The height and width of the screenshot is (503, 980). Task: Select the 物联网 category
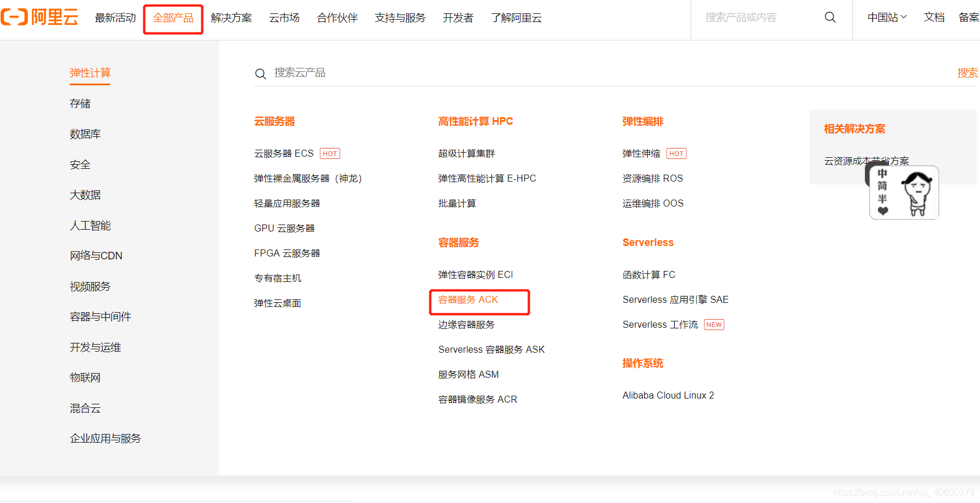tap(85, 378)
